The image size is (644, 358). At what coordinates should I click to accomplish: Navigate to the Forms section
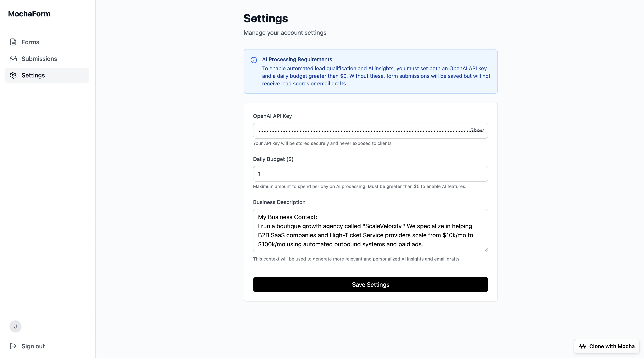coord(30,42)
